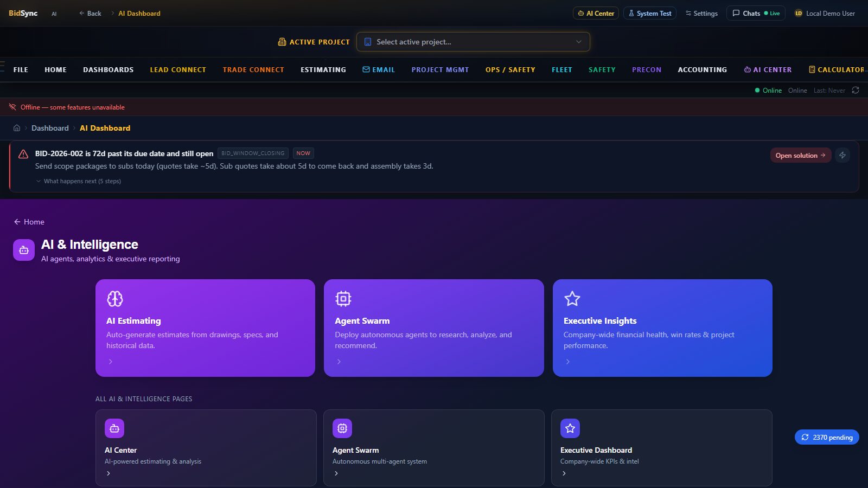Viewport: 868px width, 488px height.
Task: Click the brain icon on AI Estimating card
Action: click(115, 299)
